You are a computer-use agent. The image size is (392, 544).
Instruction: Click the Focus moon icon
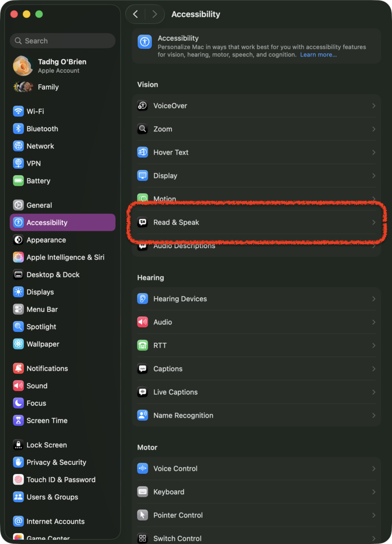click(18, 403)
